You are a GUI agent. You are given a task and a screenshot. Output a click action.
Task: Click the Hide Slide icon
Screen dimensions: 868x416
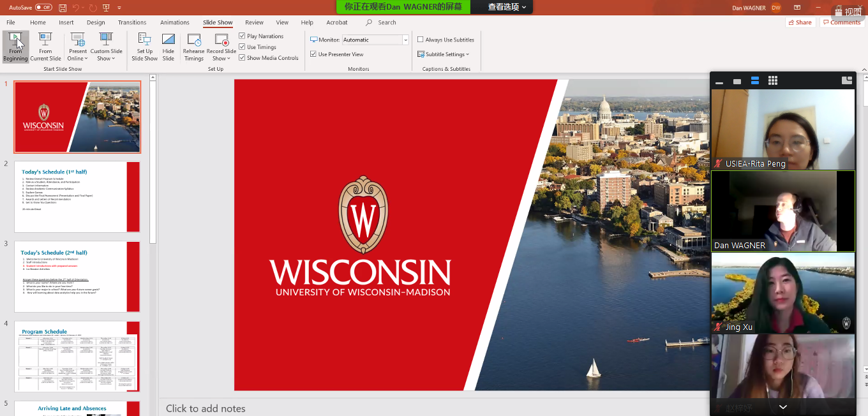[168, 47]
